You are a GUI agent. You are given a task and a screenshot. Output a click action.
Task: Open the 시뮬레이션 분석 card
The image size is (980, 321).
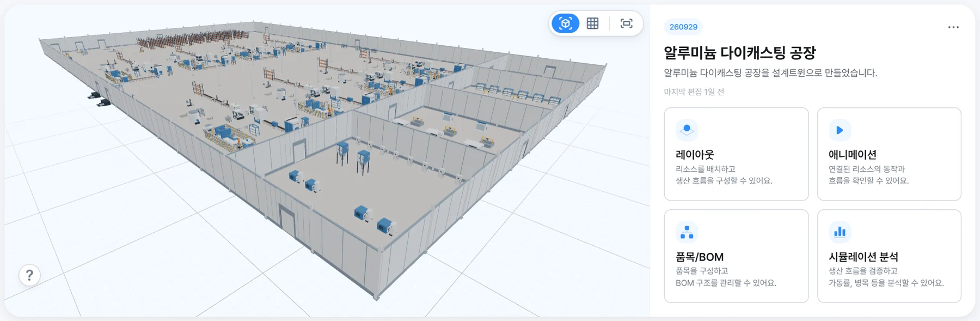pos(889,256)
